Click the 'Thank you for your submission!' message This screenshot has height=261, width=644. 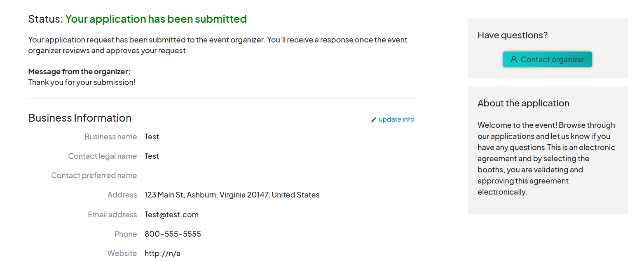(x=82, y=82)
